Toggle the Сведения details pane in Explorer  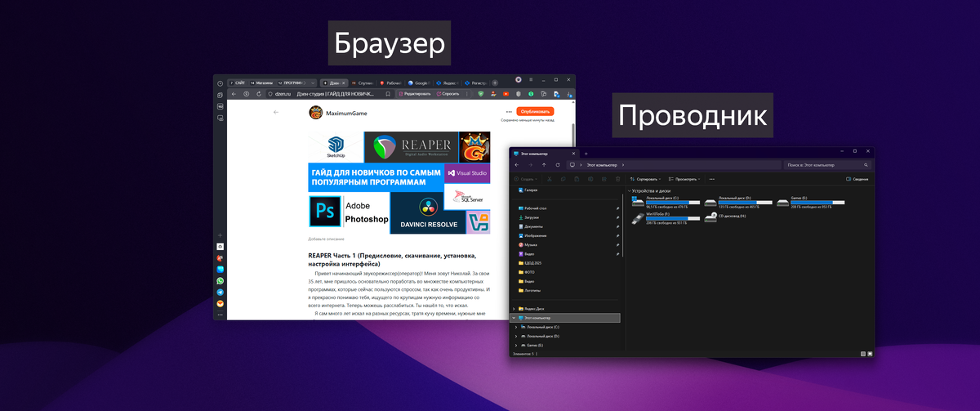coord(857,179)
